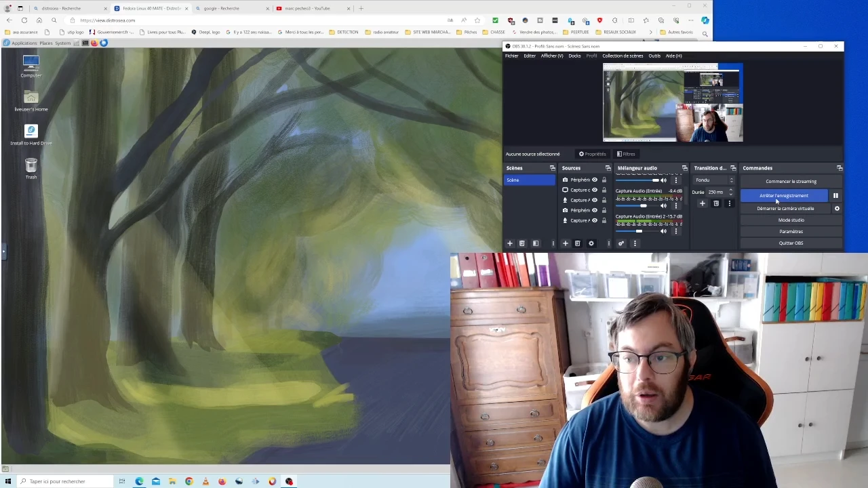The image size is (868, 488).
Task: Open source properties gear in the Sources toolbar
Action: click(x=591, y=243)
